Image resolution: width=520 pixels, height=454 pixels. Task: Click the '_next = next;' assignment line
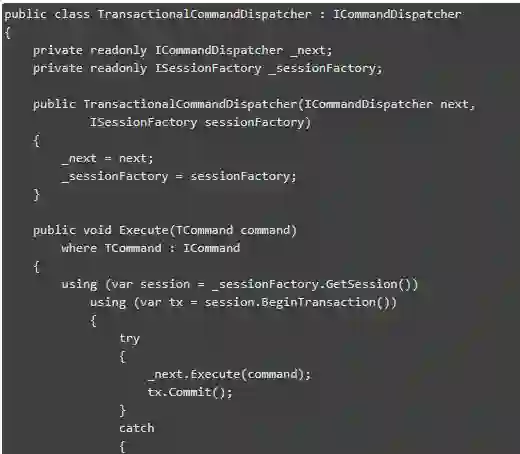coord(107,158)
